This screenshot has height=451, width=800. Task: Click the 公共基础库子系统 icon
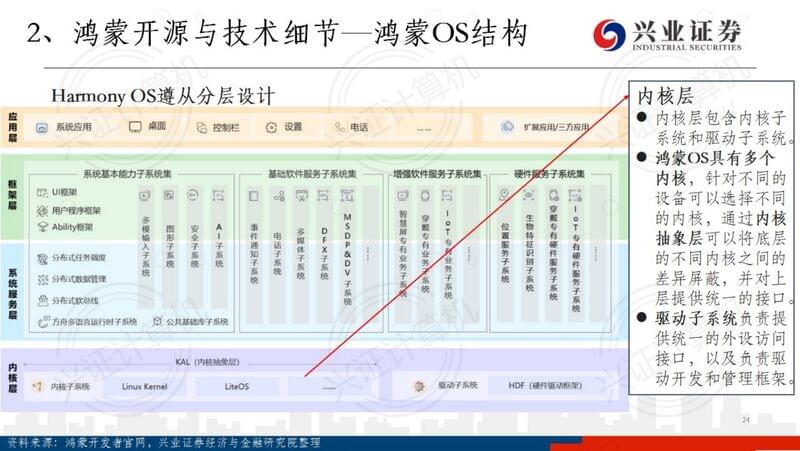pyautogui.click(x=158, y=321)
